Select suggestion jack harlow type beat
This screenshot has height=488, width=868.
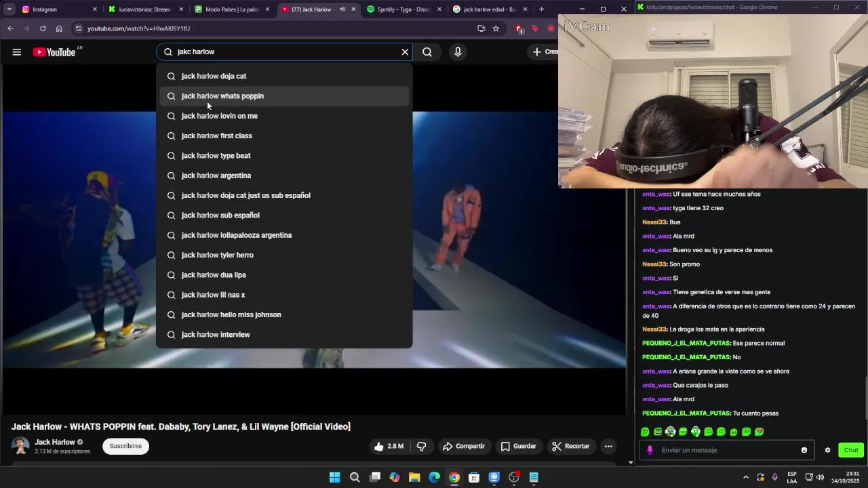click(x=284, y=156)
